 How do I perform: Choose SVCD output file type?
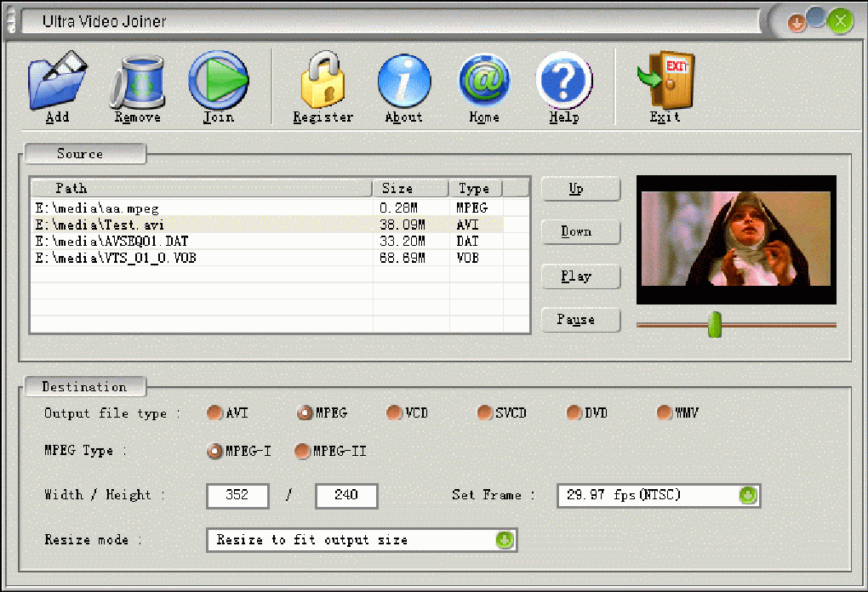(484, 413)
